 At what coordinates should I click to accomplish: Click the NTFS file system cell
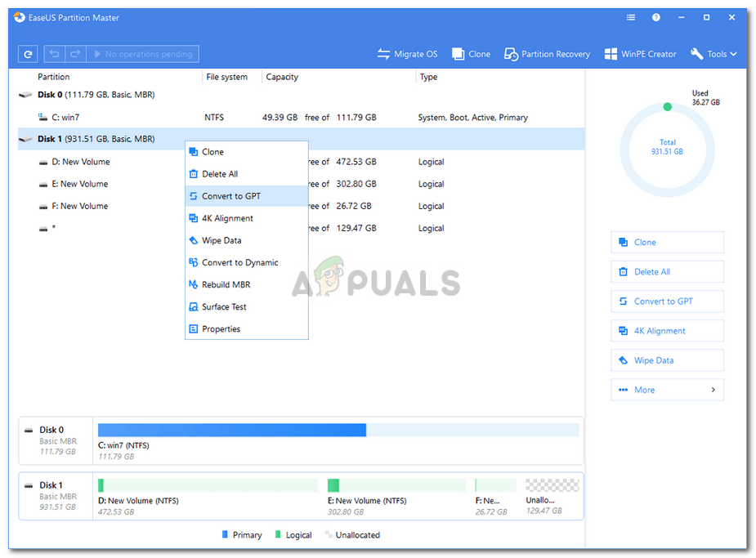pyautogui.click(x=214, y=118)
